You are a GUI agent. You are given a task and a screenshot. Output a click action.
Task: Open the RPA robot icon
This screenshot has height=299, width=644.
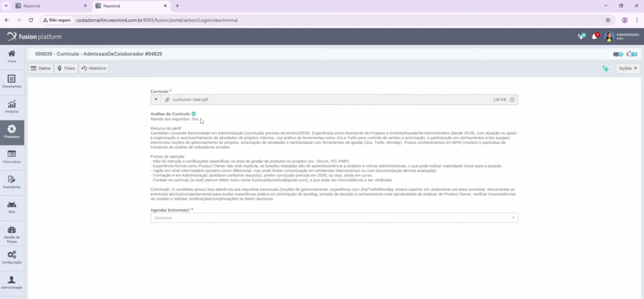pyautogui.click(x=11, y=207)
